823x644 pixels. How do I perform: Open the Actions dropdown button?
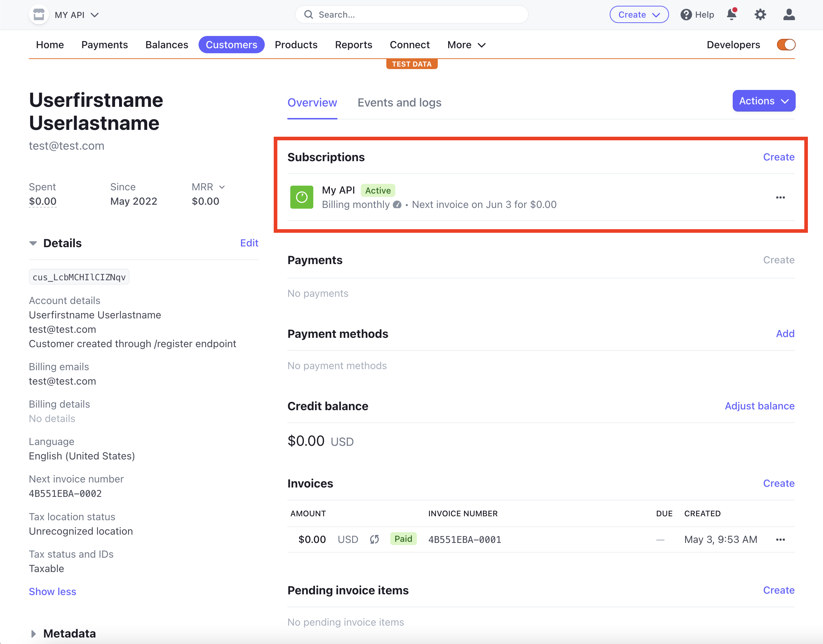click(763, 101)
